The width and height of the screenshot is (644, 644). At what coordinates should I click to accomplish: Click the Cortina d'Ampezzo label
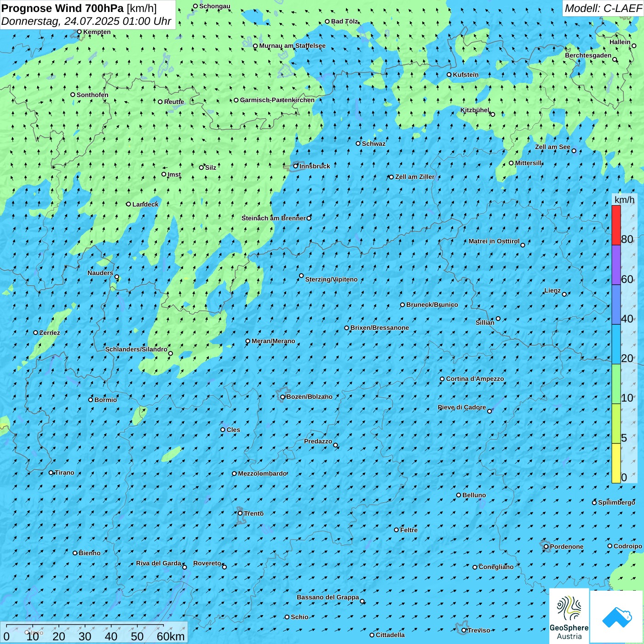tap(475, 379)
